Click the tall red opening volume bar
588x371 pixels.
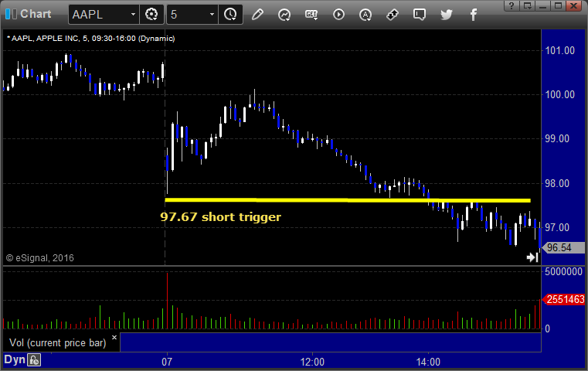tap(167, 301)
